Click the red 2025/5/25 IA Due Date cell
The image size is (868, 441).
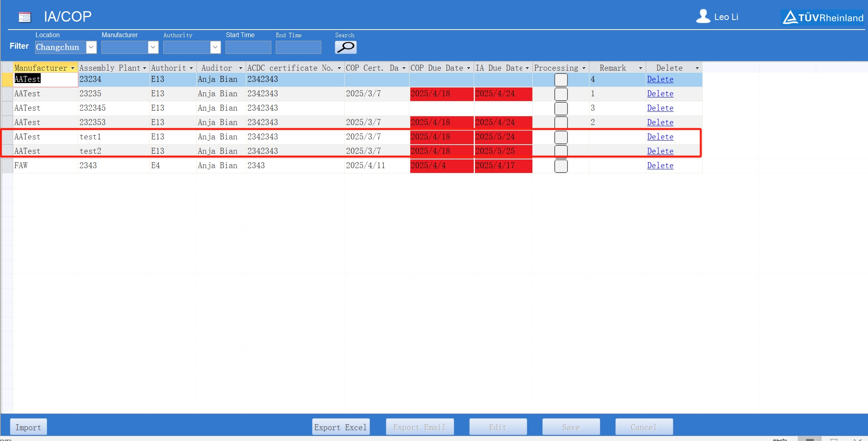point(503,151)
